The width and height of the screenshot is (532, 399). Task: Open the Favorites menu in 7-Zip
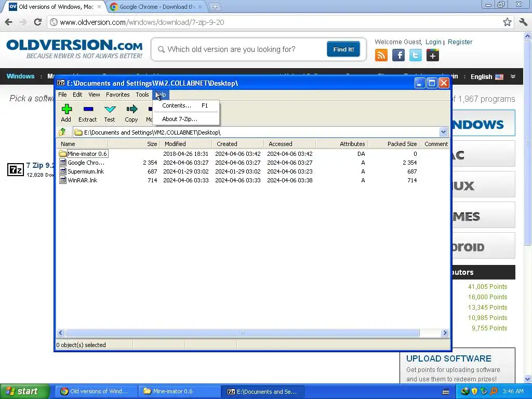[x=118, y=95]
